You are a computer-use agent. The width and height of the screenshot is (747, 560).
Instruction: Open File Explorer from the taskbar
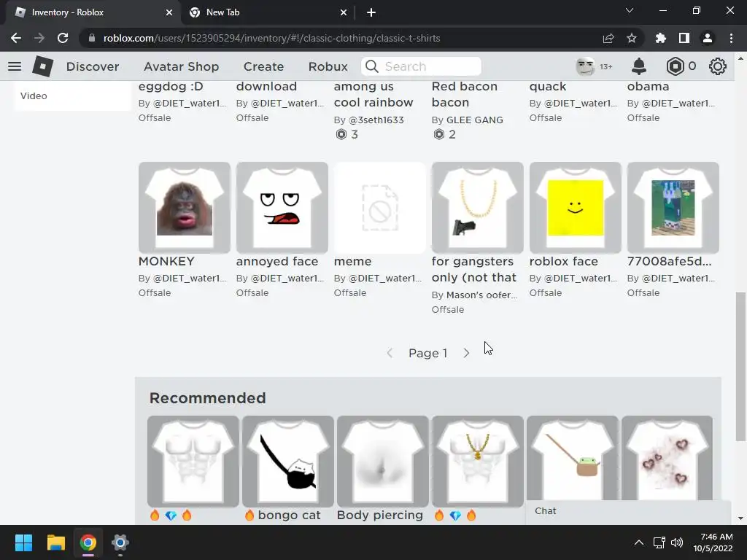click(x=55, y=542)
